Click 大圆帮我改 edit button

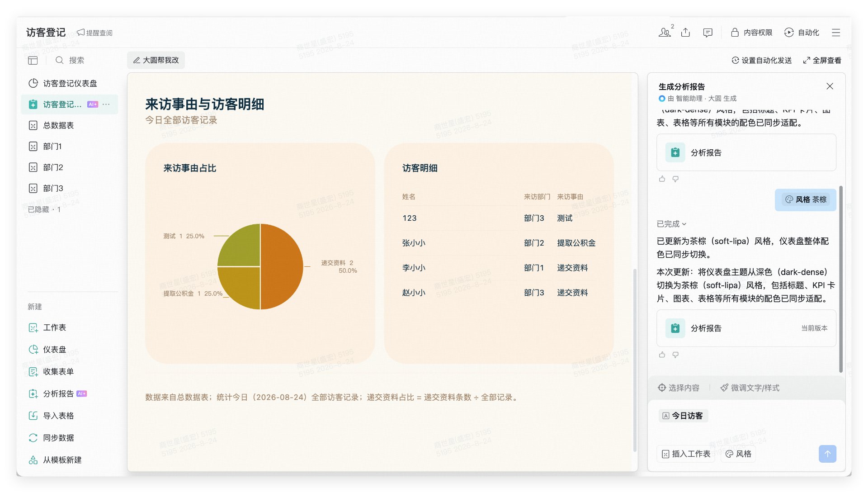156,60
